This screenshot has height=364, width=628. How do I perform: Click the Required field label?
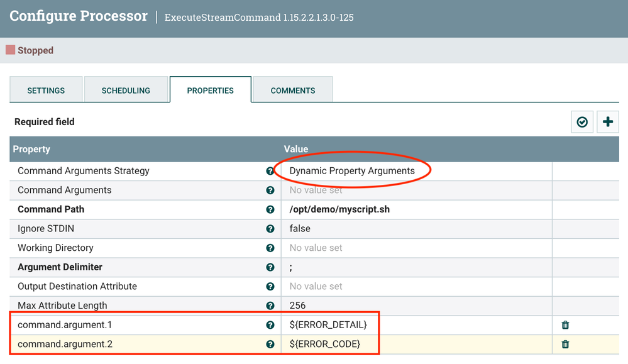(x=45, y=122)
